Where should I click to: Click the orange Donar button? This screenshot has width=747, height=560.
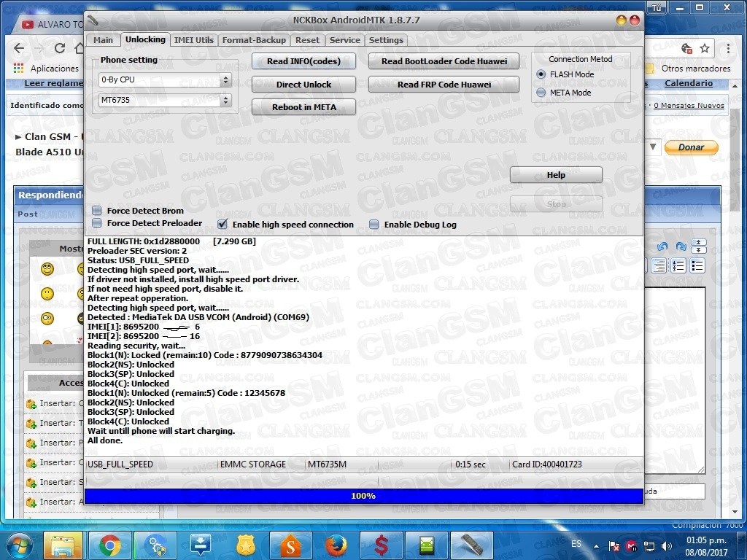692,147
